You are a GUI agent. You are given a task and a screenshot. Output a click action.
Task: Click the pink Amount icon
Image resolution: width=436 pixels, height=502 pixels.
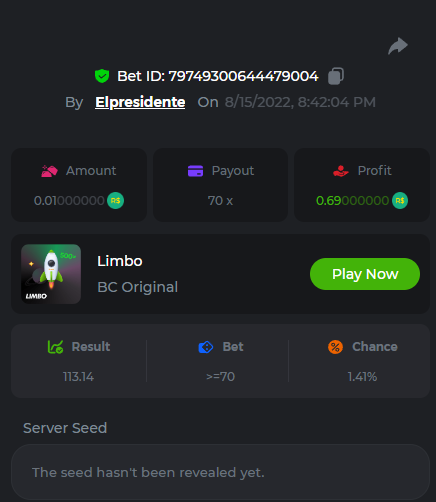[49, 171]
